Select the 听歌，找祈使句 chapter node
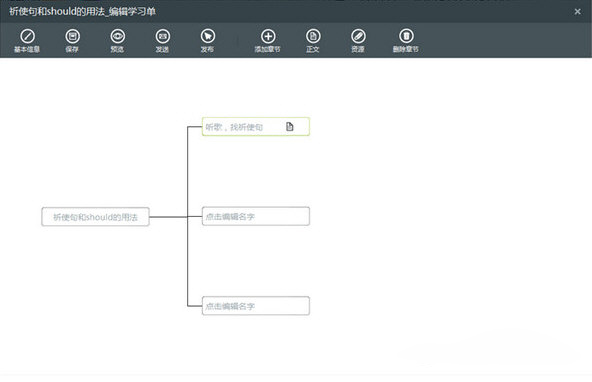The image size is (592, 382). pos(256,126)
